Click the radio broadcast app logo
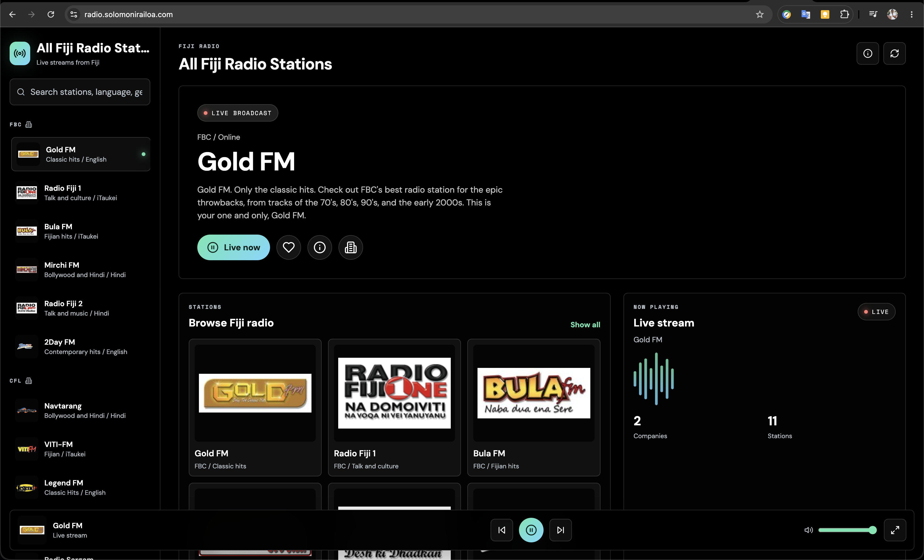The height and width of the screenshot is (560, 924). tap(20, 53)
